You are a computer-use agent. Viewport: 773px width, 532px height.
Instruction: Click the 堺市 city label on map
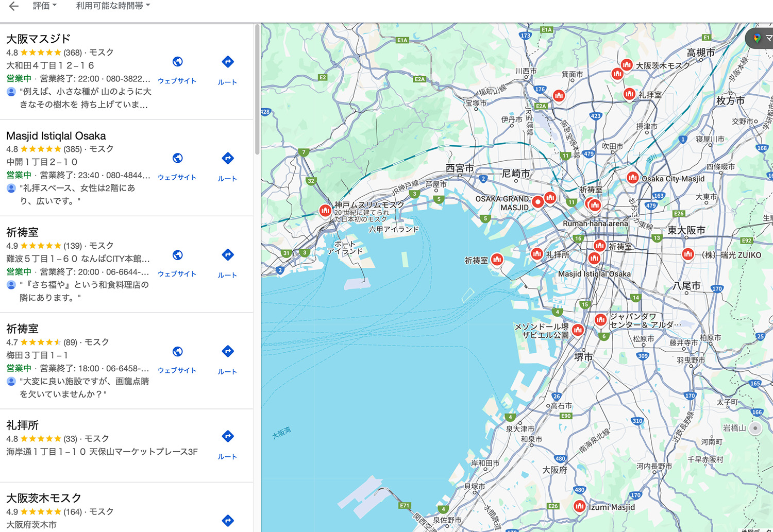[584, 356]
